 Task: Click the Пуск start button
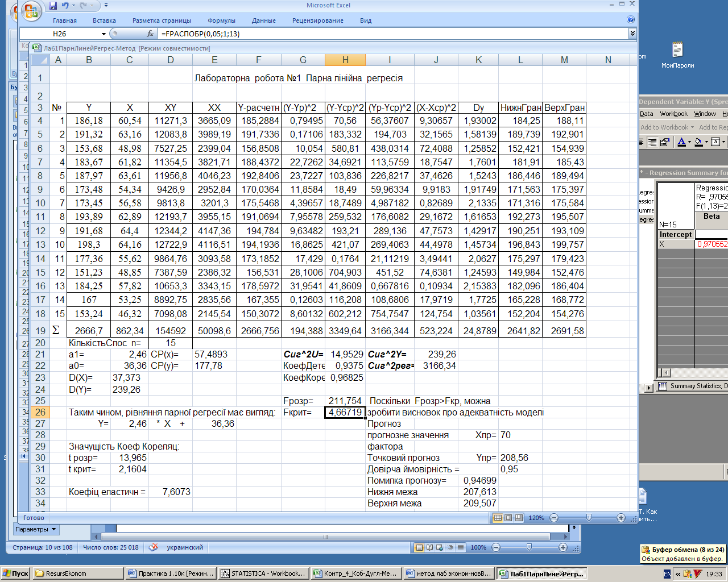point(15,573)
